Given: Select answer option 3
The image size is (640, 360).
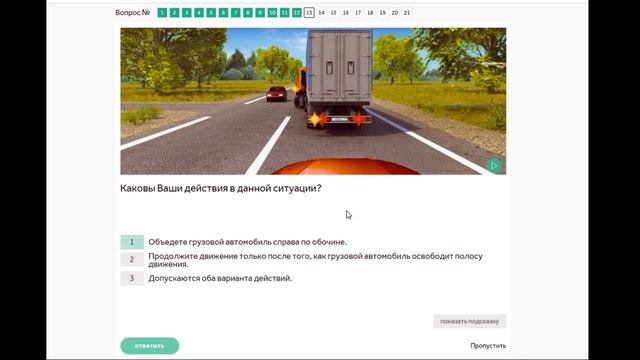Looking at the screenshot, I should coord(132,278).
